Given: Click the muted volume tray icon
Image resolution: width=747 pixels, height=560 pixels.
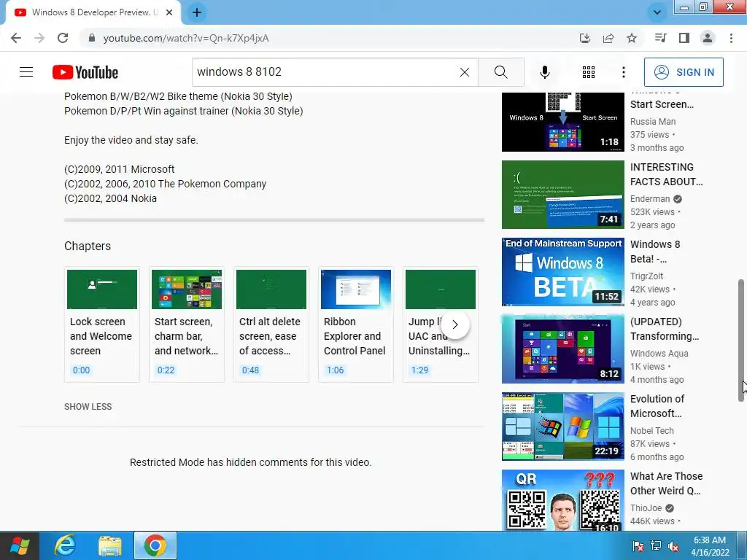Looking at the screenshot, I should [x=673, y=546].
